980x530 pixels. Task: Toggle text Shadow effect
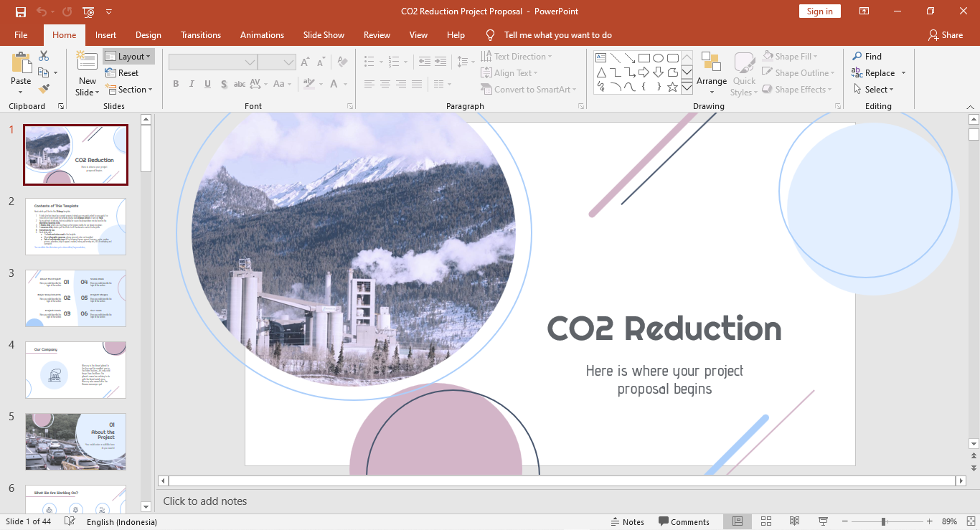(x=224, y=84)
